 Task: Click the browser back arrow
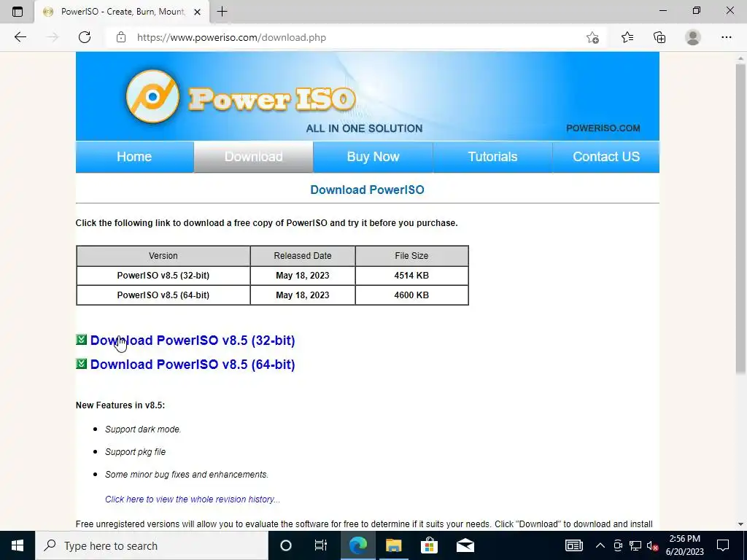[20, 37]
